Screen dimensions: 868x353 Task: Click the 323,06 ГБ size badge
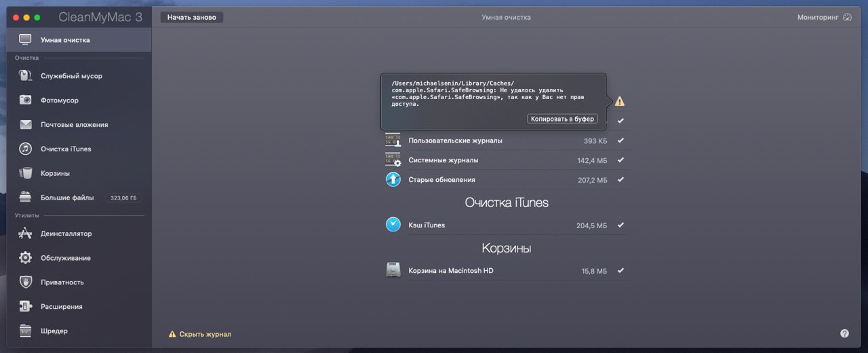coord(123,198)
